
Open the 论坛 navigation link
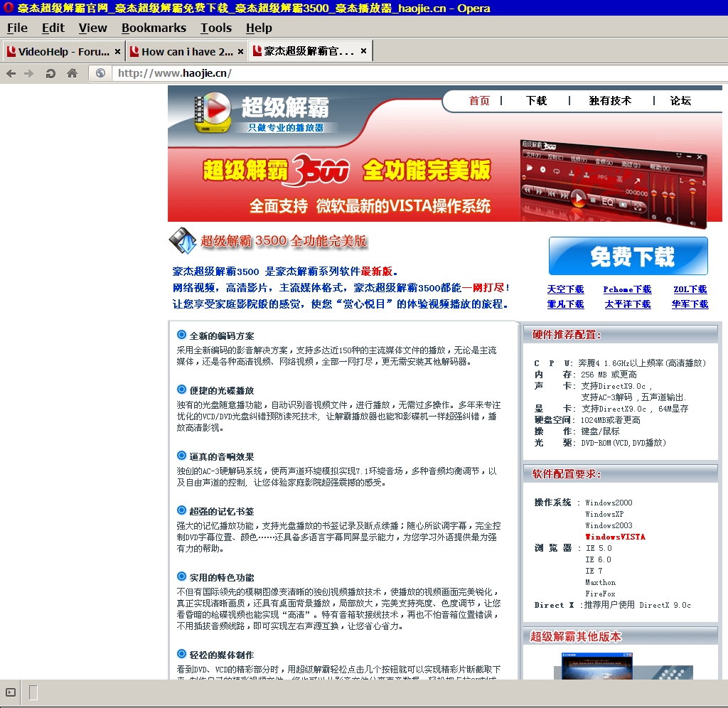pyautogui.click(x=680, y=101)
